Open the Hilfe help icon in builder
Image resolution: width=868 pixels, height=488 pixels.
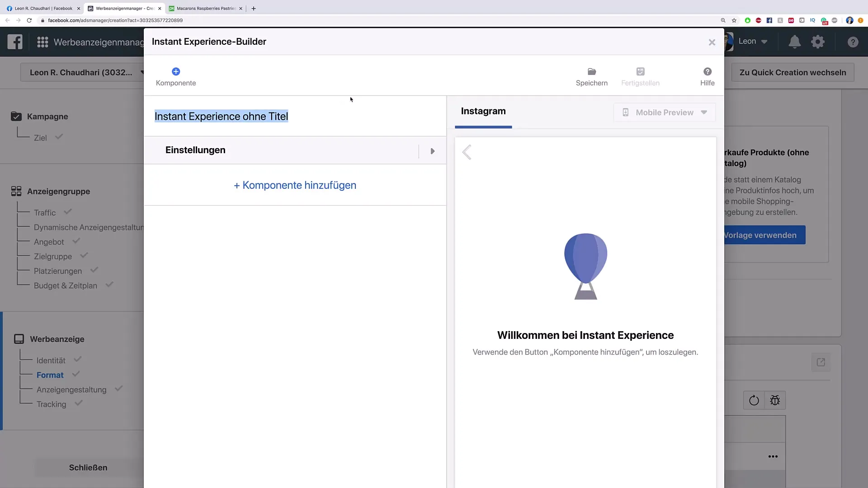click(x=708, y=76)
